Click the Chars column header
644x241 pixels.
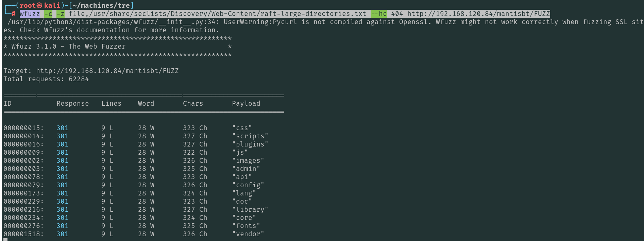tap(193, 103)
